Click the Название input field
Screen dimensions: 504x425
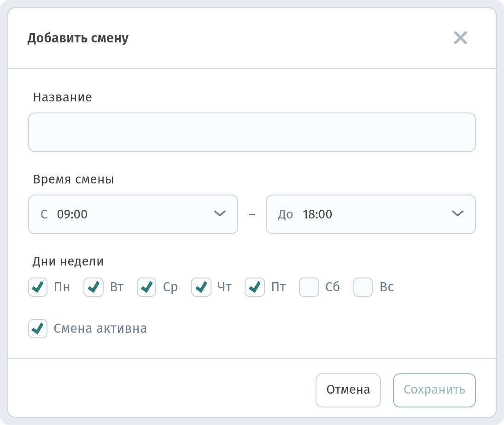click(x=252, y=132)
